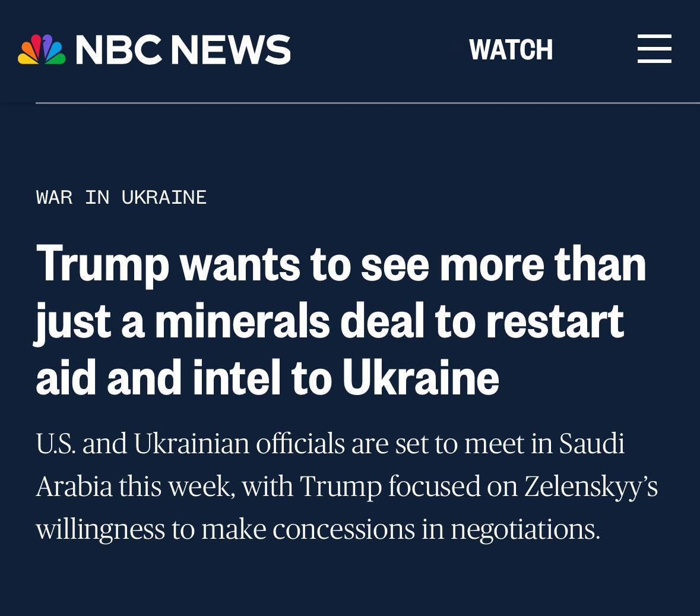700x616 pixels.
Task: Open the hamburger navigation menu
Action: click(654, 49)
